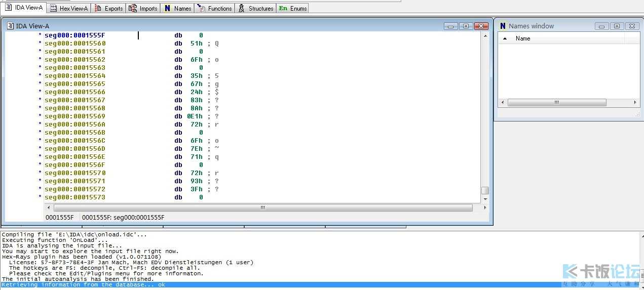Minimize the IDA View-A window
644x290 pixels.
tap(450, 26)
